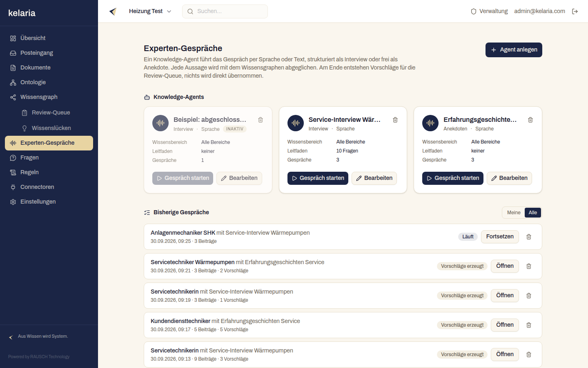This screenshot has width=588, height=368.
Task: Edit the Beispiel: abgeschloss… agent
Action: point(239,178)
